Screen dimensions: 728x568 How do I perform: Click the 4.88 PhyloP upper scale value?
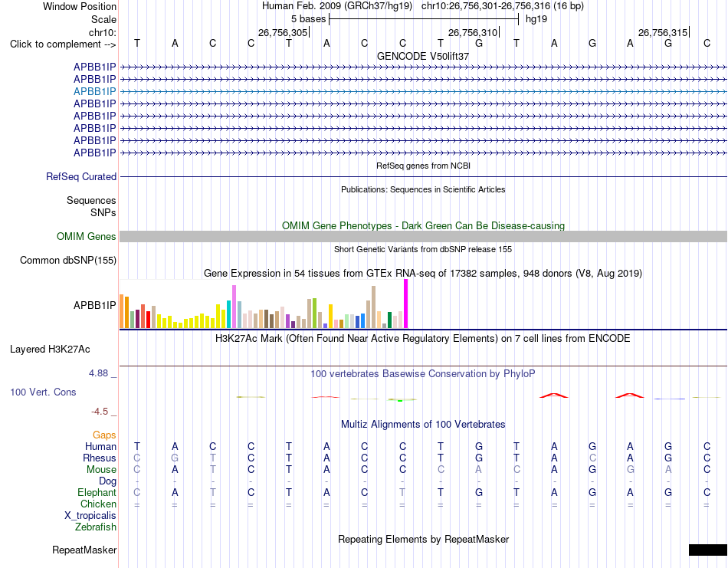pos(99,373)
